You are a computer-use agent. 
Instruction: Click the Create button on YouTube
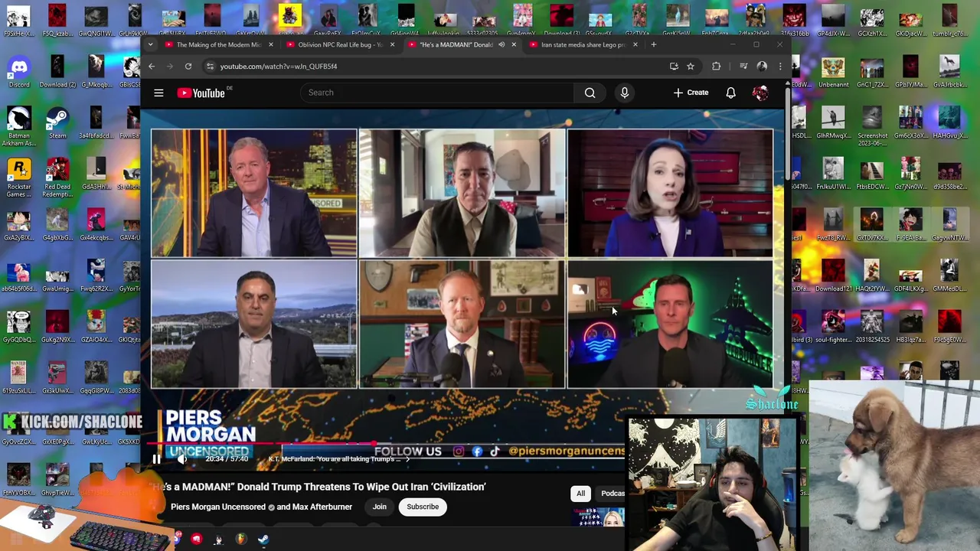point(691,93)
